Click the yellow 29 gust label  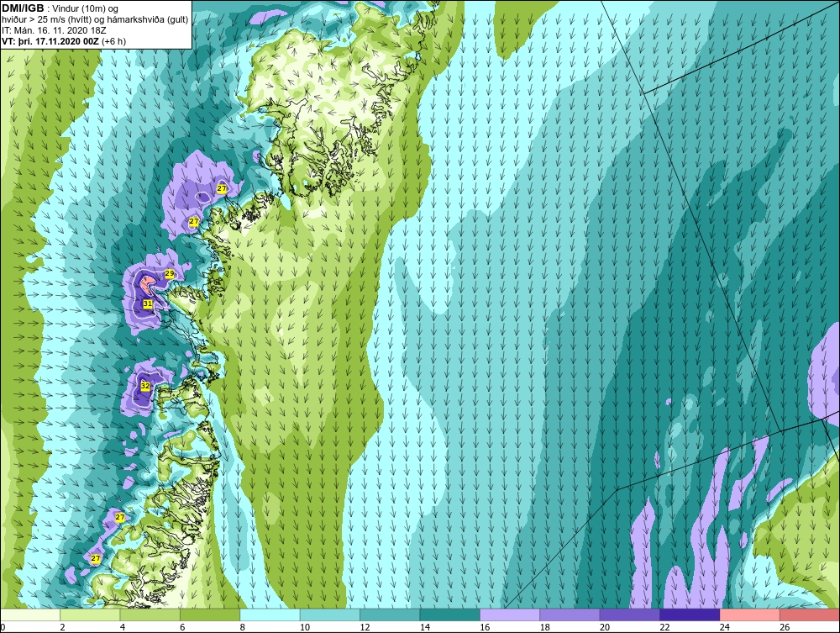(x=170, y=274)
